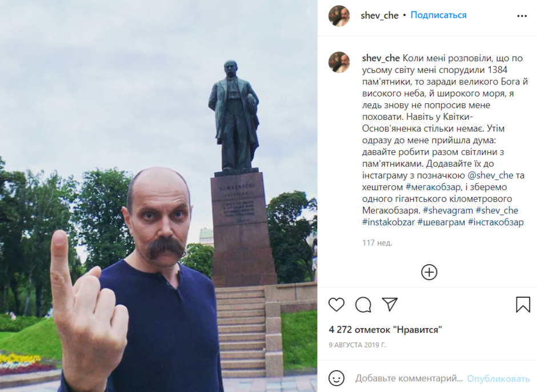The width and height of the screenshot is (537, 392).
Task: Open the three-dot more options menu
Action: 522,16
